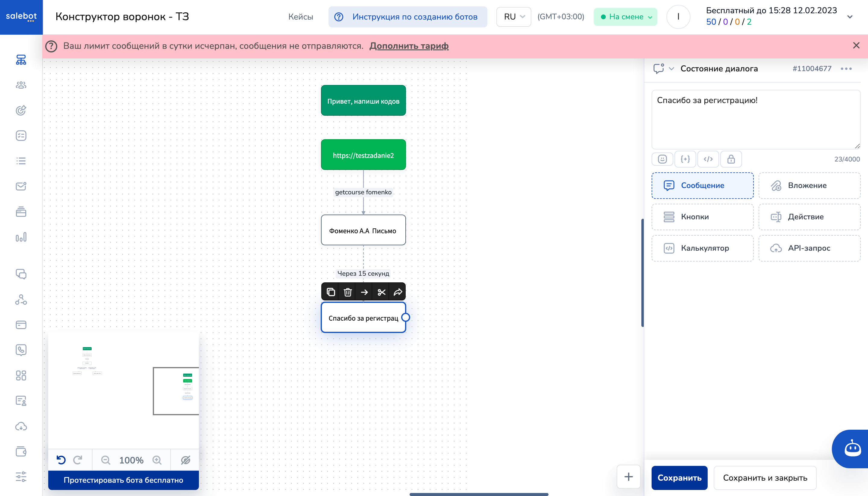Undo the last action in canvas toolbar

point(61,460)
